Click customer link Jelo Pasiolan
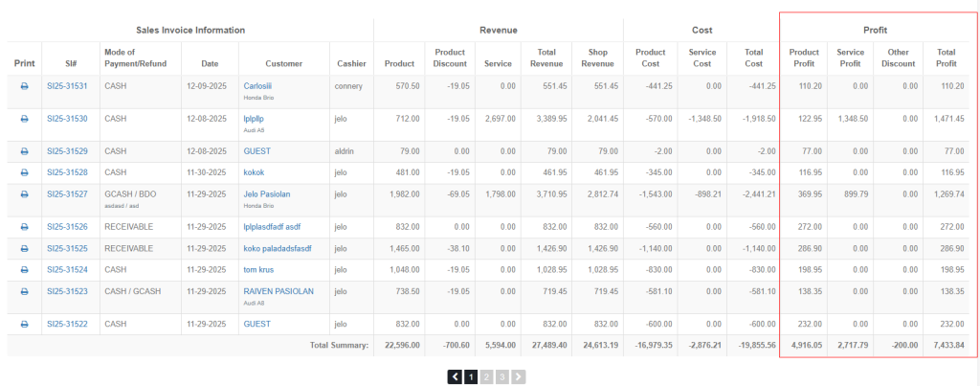 tap(269, 194)
